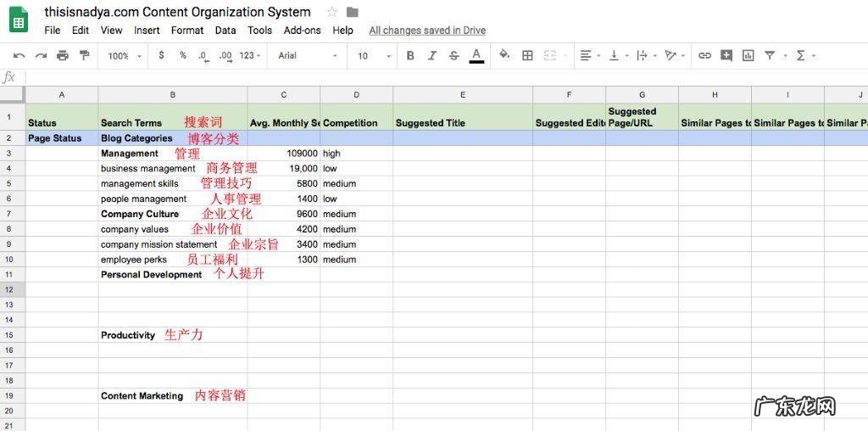Select the 109000 value cell
The image size is (868, 431).
point(284,154)
